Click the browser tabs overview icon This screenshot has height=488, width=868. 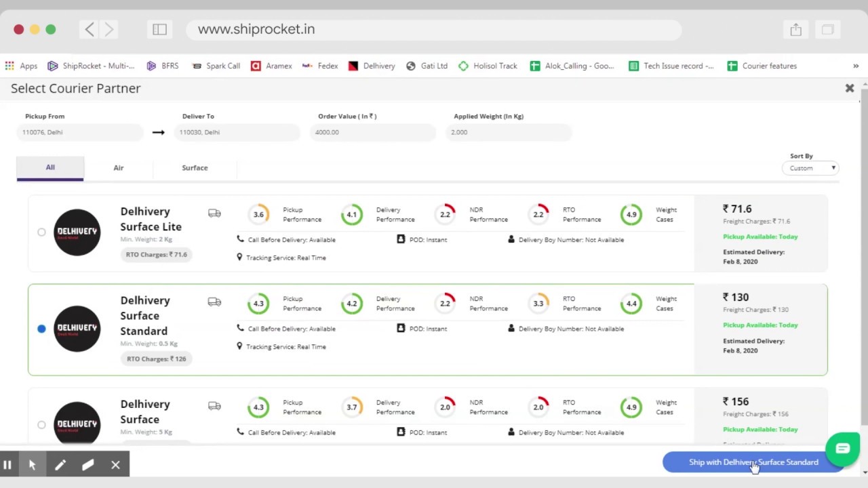pos(827,29)
